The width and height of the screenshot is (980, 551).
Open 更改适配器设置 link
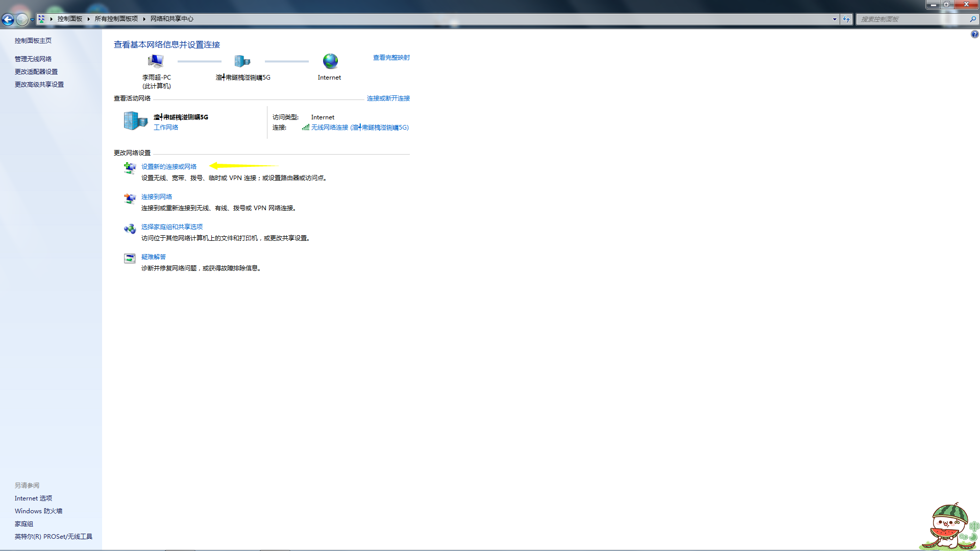point(36,72)
